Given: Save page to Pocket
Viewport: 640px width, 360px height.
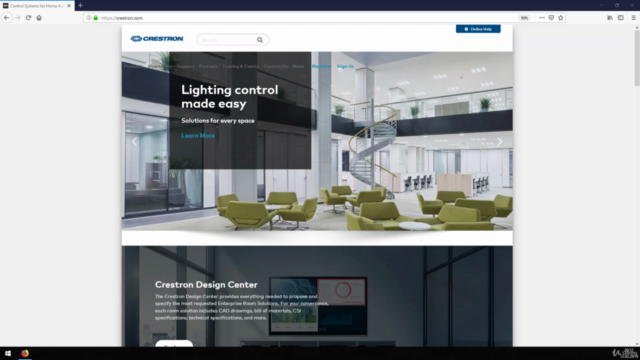Looking at the screenshot, I should click(551, 18).
